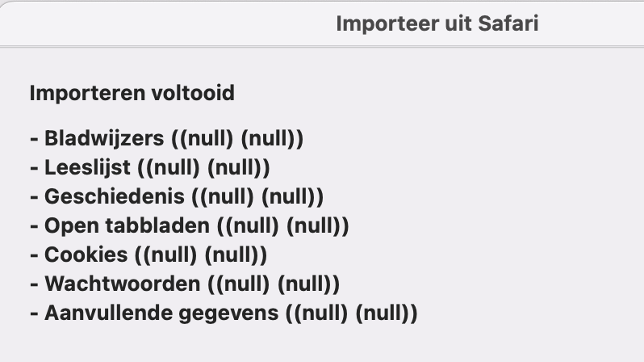Click the 'Importeren voltooid' heading
Image resolution: width=644 pixels, height=362 pixels.
[132, 93]
